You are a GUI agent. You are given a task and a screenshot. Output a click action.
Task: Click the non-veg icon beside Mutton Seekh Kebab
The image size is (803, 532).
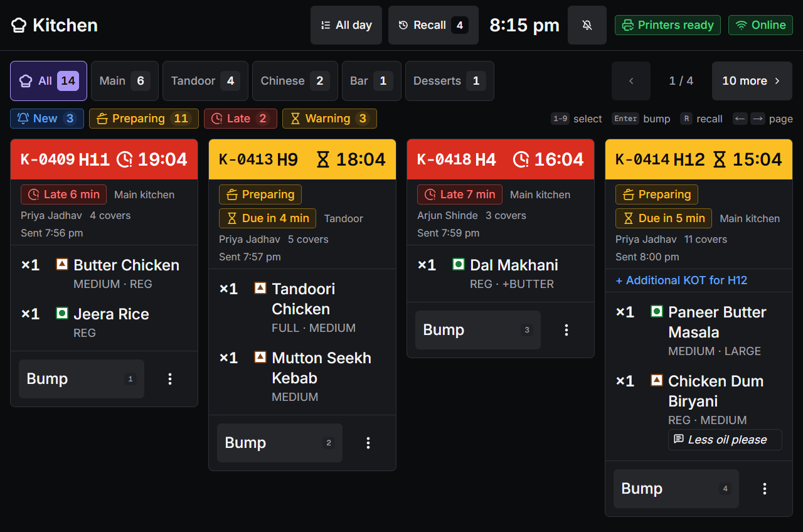(x=260, y=357)
